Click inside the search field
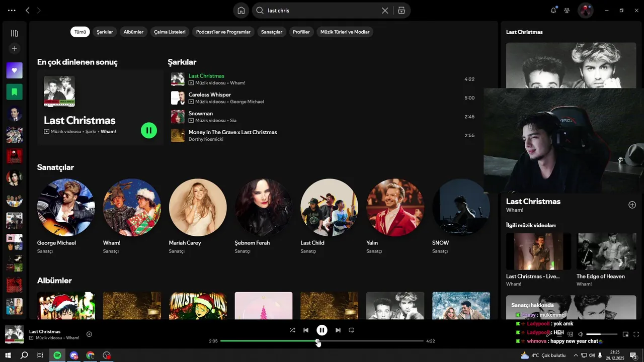This screenshot has width=644, height=362. pos(322,10)
